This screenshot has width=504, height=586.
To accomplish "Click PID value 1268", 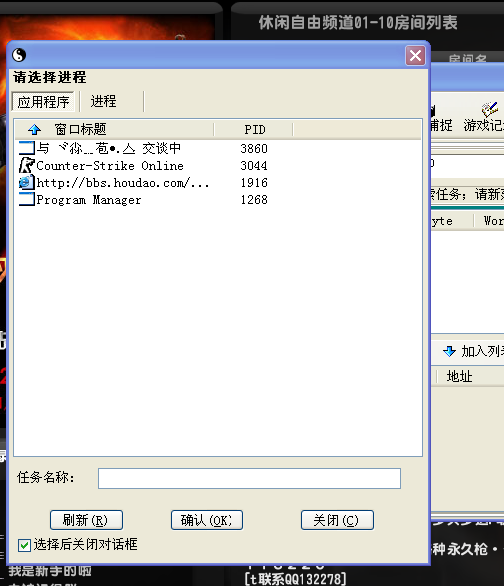I will coord(254,200).
